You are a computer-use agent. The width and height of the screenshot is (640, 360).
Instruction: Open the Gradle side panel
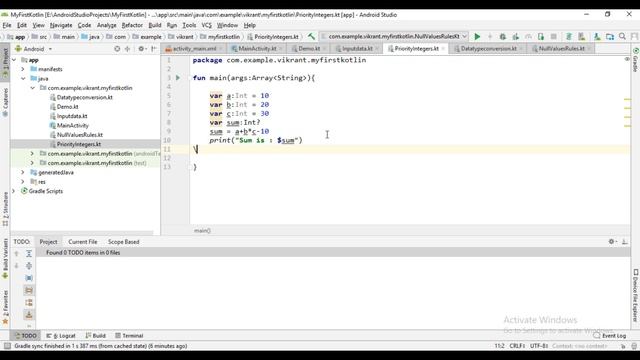(636, 60)
